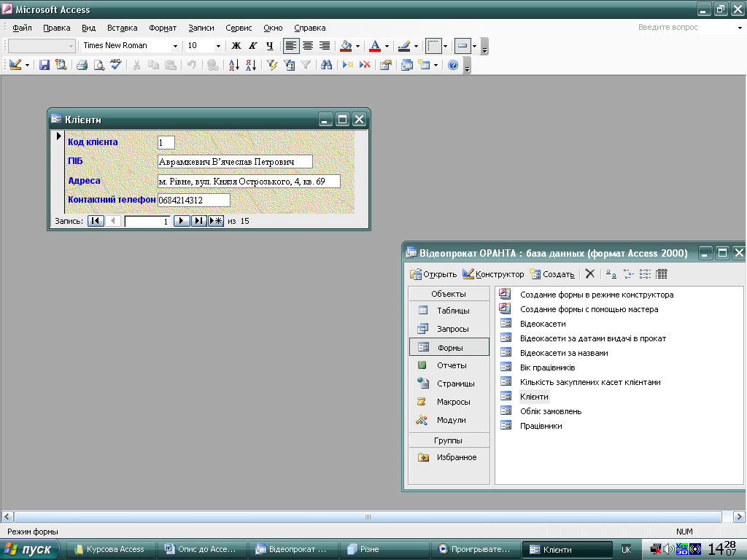Click the Контактний телефон field

coord(193,200)
